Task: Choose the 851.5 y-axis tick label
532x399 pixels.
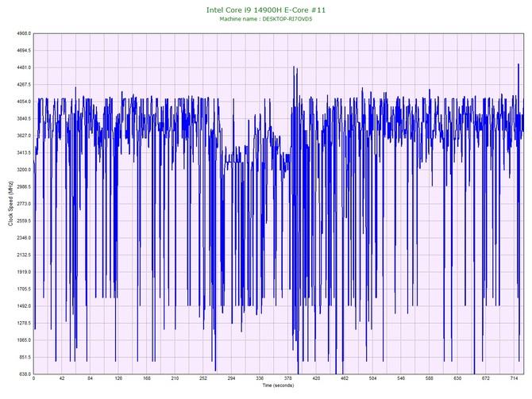Action: [x=25, y=357]
